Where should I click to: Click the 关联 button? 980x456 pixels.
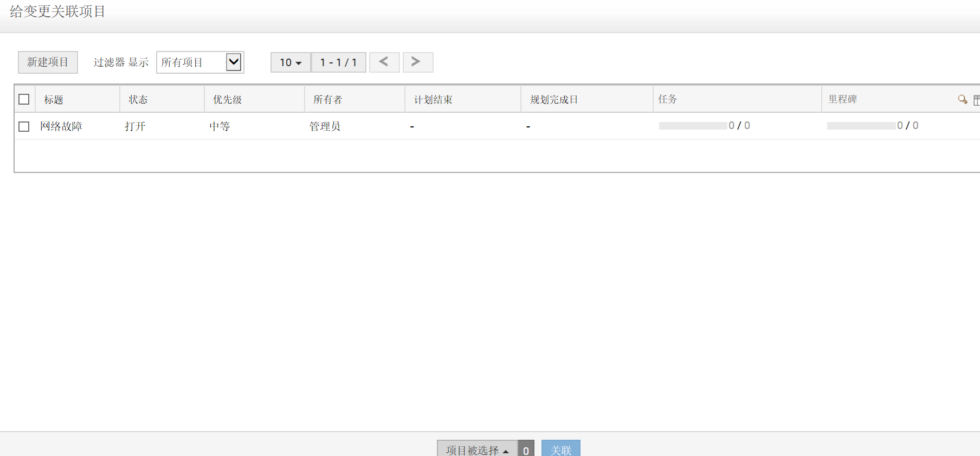pos(561,449)
